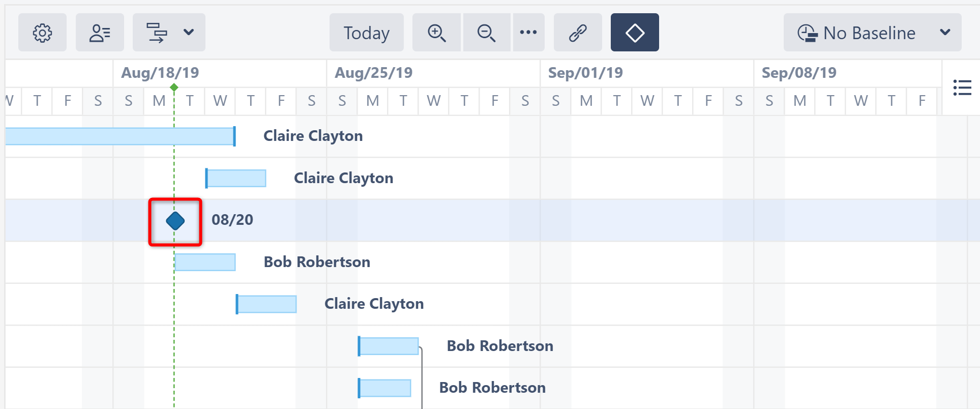Image resolution: width=980 pixels, height=409 pixels.
Task: Open the Gantt chart settings gear
Action: tap(43, 33)
